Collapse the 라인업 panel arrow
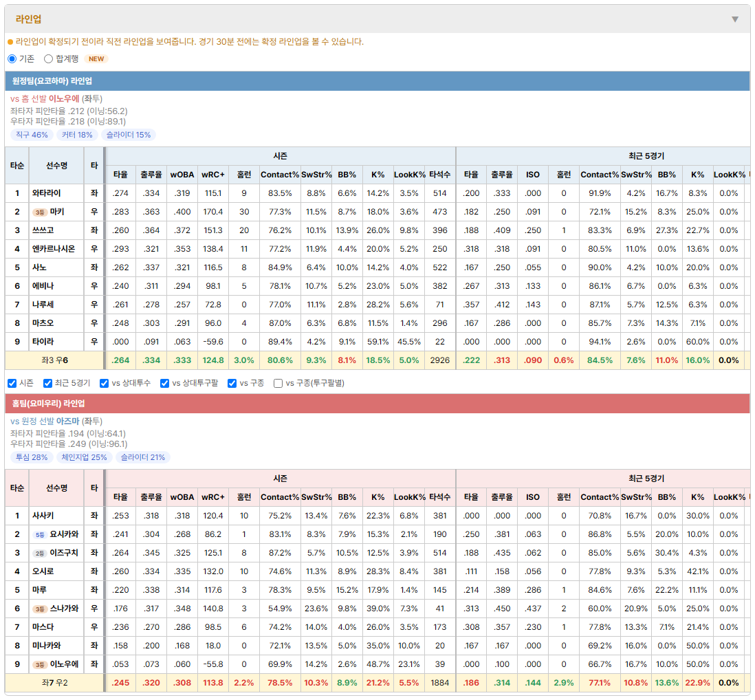Viewport: 755px width, 700px height. [x=735, y=19]
